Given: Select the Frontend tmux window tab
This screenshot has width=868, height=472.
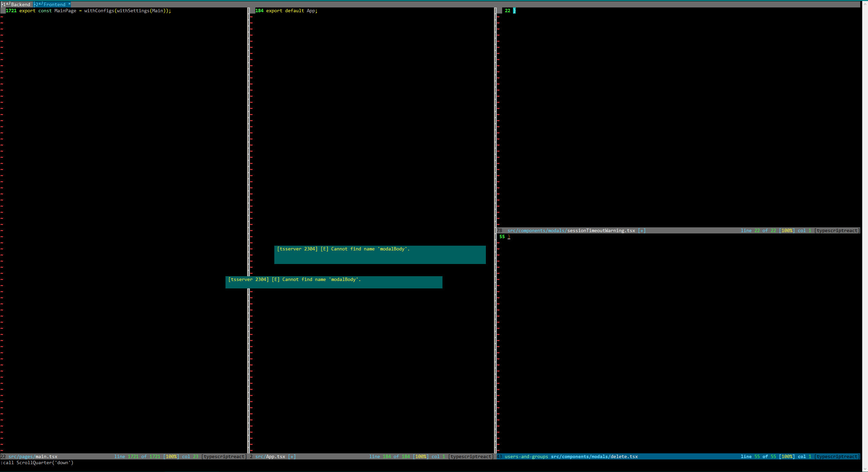Looking at the screenshot, I should coord(54,4).
